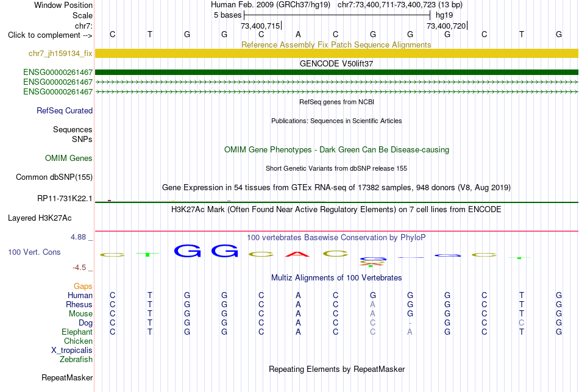Screen dimensions: 579x392
Task: Select the Human species row label
Action: point(80,295)
